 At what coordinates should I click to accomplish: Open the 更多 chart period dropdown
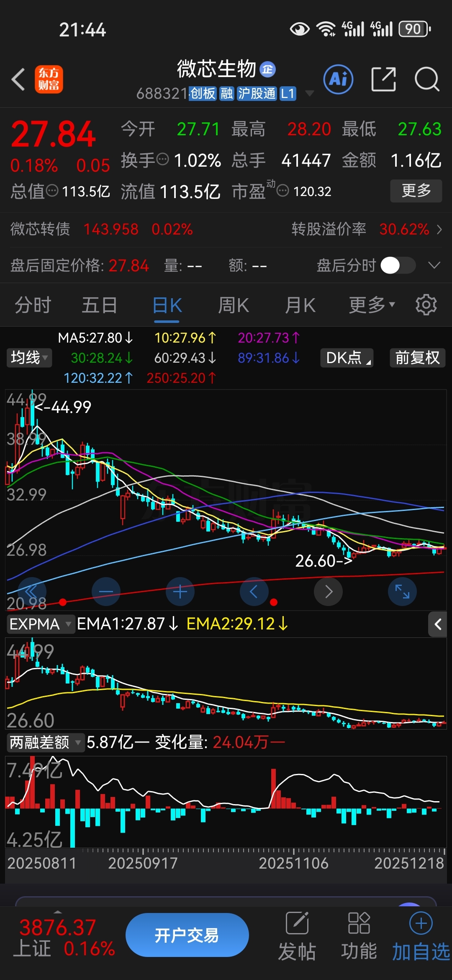372,305
